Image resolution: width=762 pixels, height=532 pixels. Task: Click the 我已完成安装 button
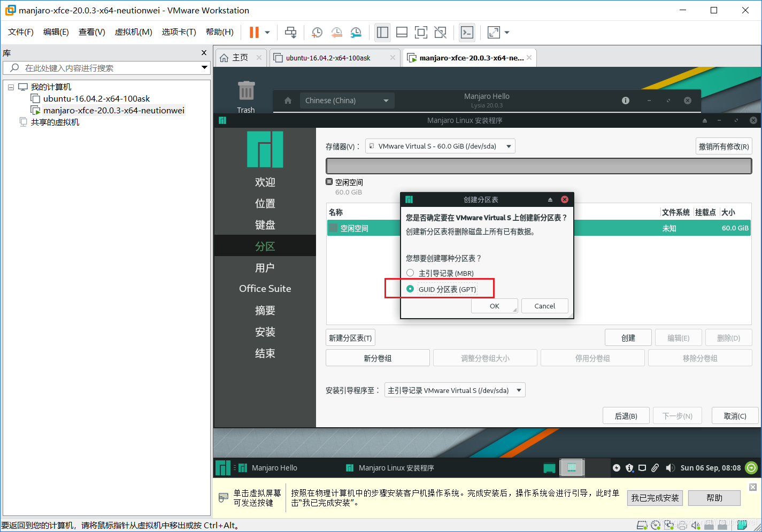tap(655, 498)
